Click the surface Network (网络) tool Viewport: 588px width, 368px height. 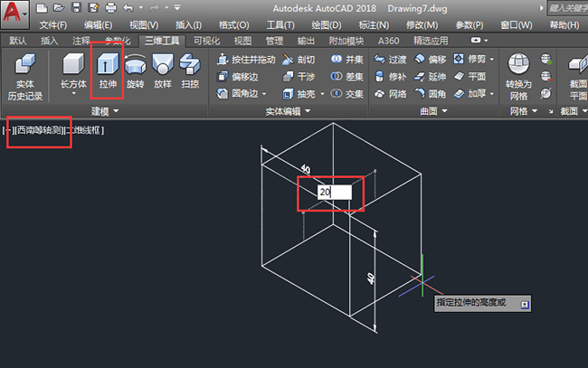point(391,94)
